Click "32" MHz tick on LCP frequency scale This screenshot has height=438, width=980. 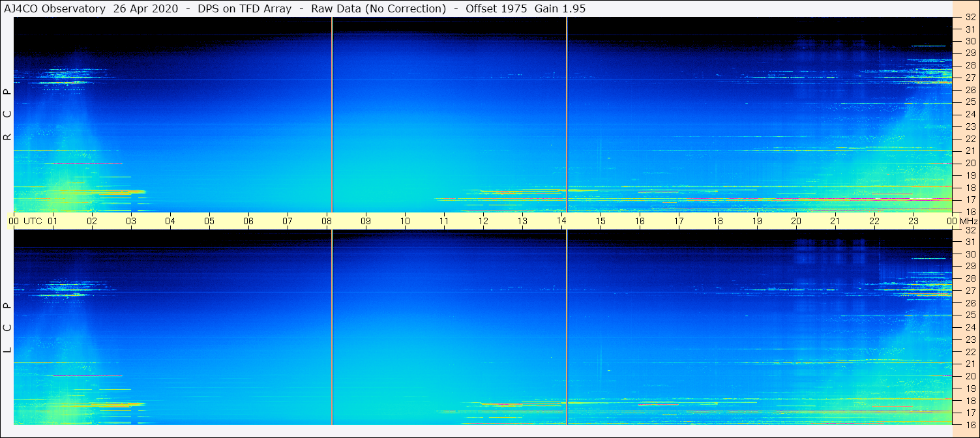pos(970,230)
